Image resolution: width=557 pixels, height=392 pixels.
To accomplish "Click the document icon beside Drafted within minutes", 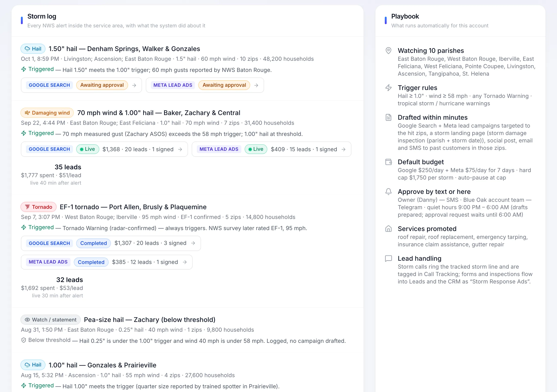I will (389, 117).
